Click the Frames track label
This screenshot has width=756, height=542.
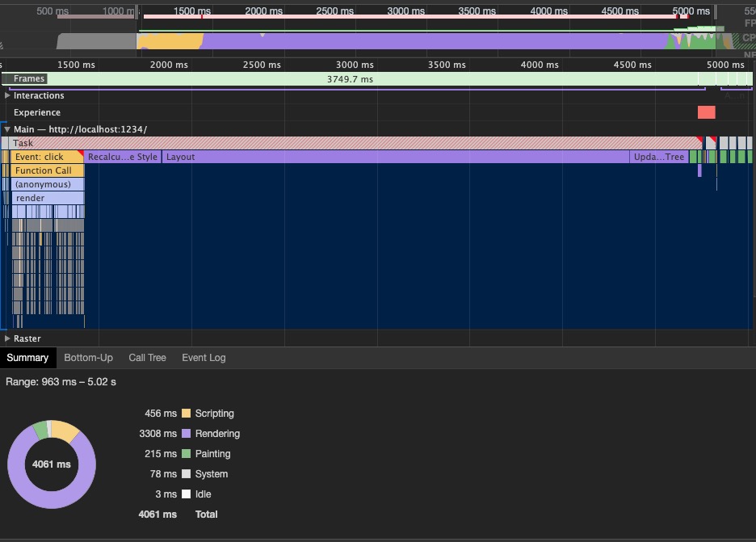pos(29,78)
